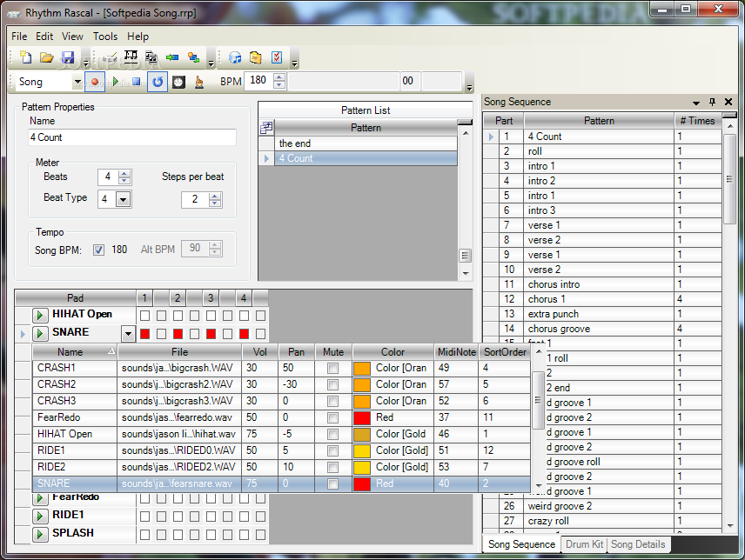This screenshot has width=745, height=560.
Task: Preview the SPLASH pad sound
Action: click(39, 534)
